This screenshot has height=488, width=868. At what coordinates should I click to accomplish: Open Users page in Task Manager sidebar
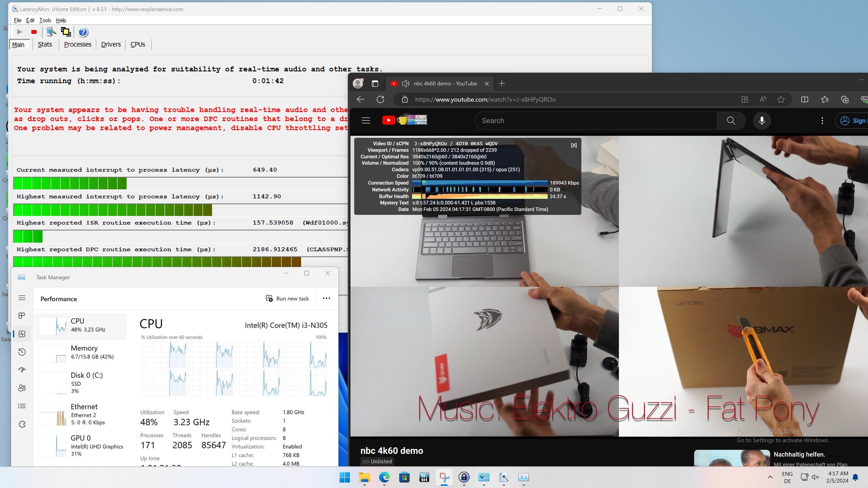point(22,388)
